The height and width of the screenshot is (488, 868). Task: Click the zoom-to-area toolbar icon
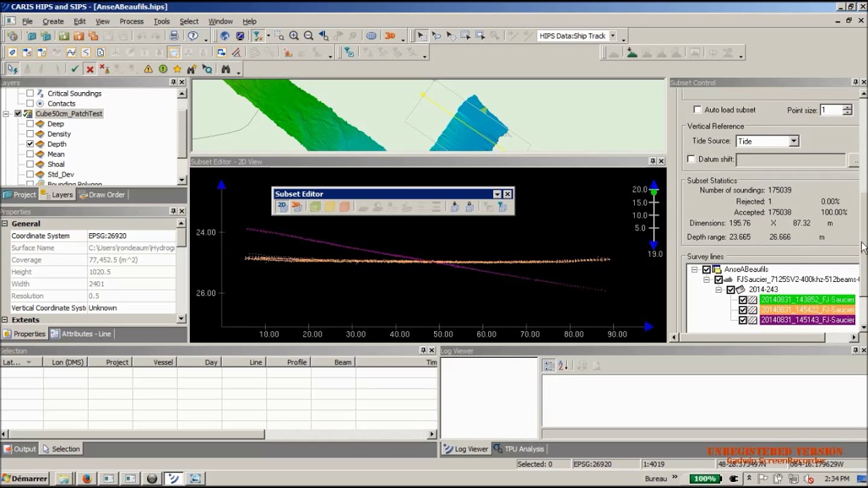[x=279, y=36]
